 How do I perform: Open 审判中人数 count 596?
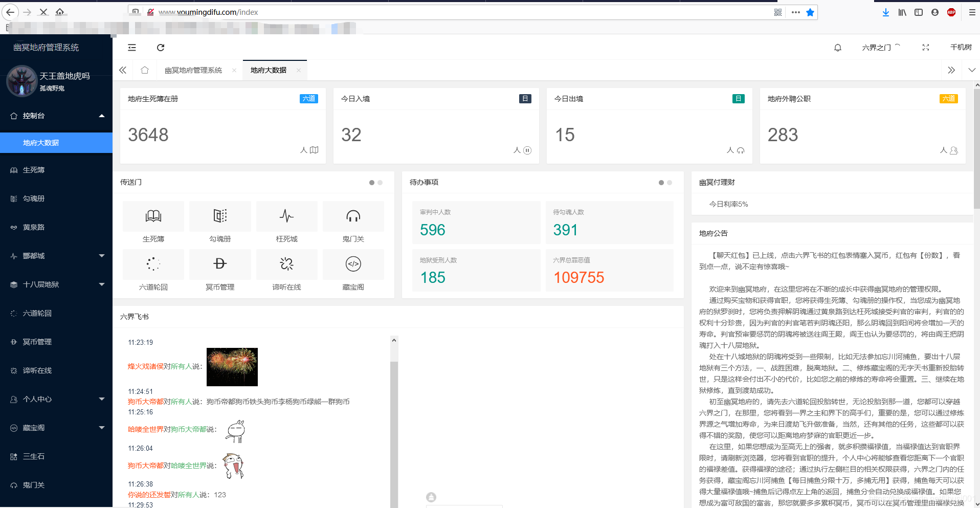pyautogui.click(x=433, y=230)
